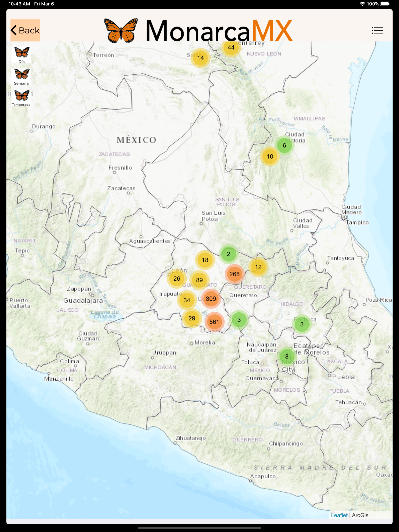Screen dimensions: 399x532
Task: Open the green 3 cluster beside 561
Action: [x=239, y=320]
